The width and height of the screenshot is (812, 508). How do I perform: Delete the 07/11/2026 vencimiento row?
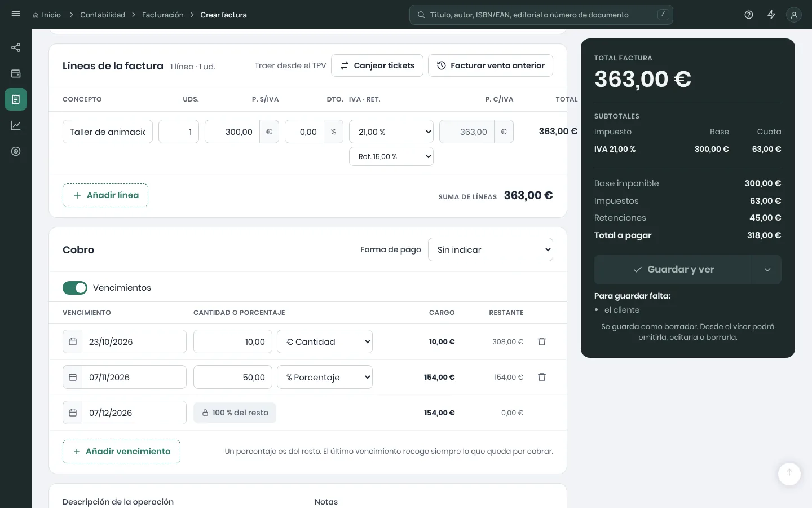click(x=542, y=377)
